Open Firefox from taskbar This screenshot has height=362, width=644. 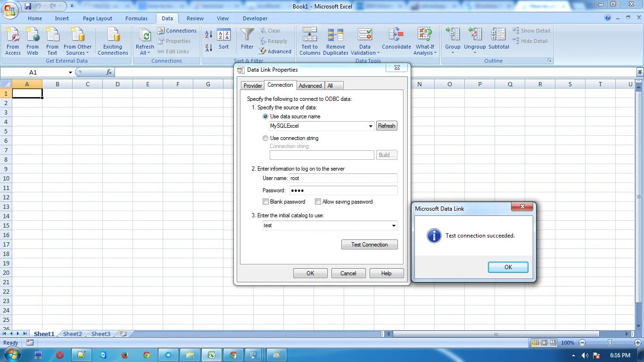(x=125, y=355)
